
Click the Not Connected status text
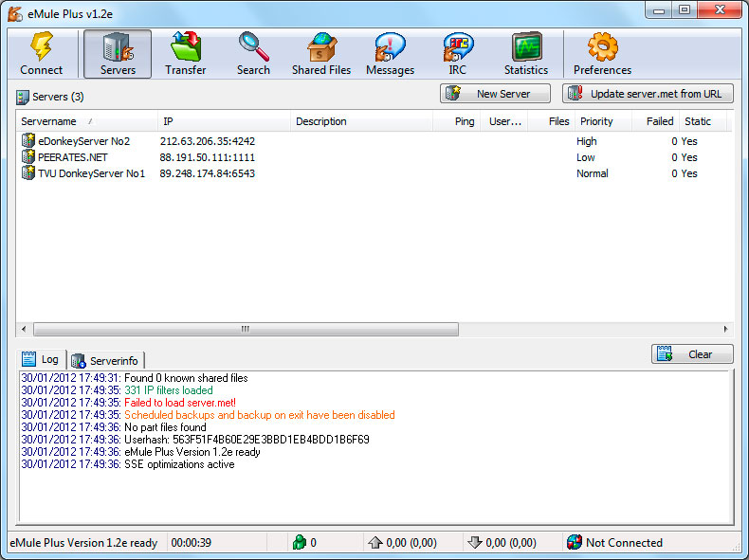(624, 543)
